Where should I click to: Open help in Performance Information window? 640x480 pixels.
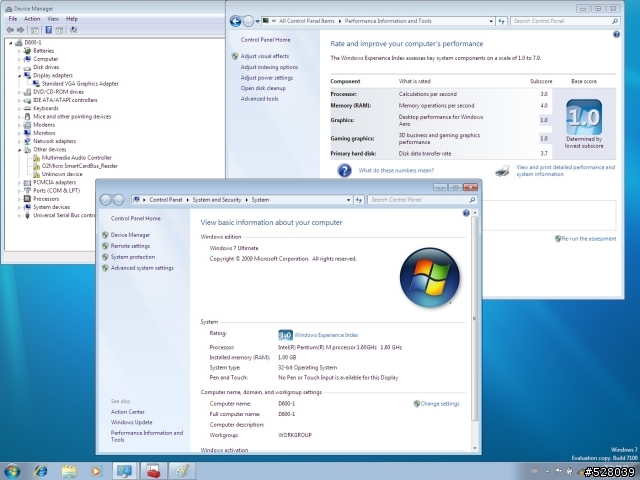click(616, 35)
